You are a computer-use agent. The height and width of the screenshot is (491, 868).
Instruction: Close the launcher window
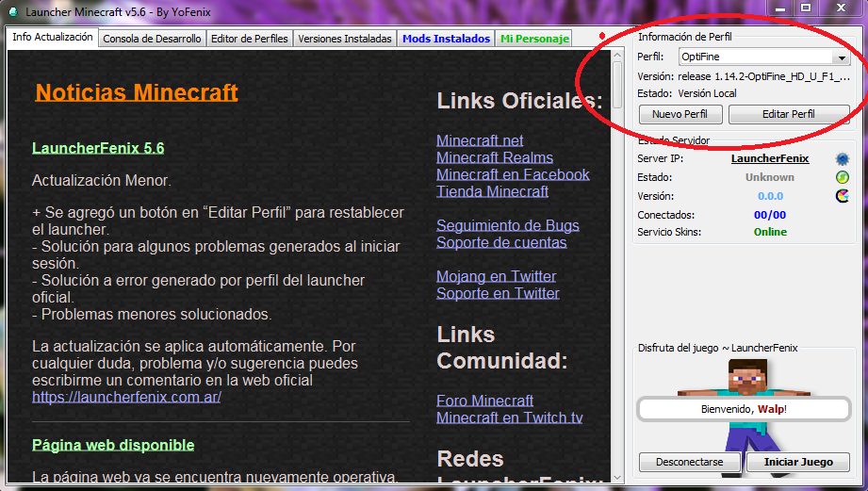click(841, 8)
